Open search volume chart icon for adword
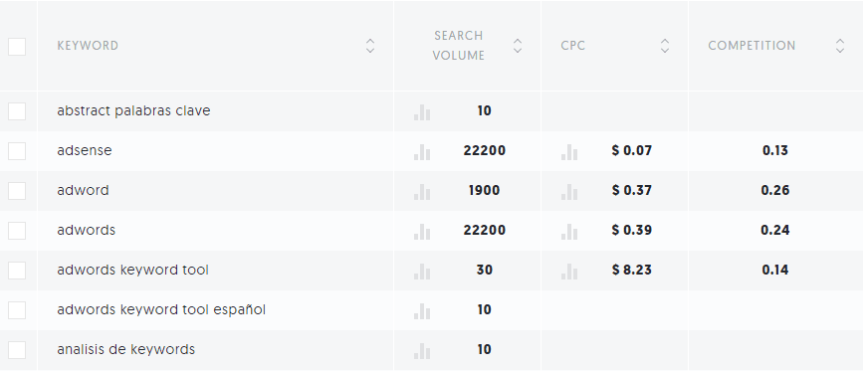The height and width of the screenshot is (371, 868). point(422,192)
